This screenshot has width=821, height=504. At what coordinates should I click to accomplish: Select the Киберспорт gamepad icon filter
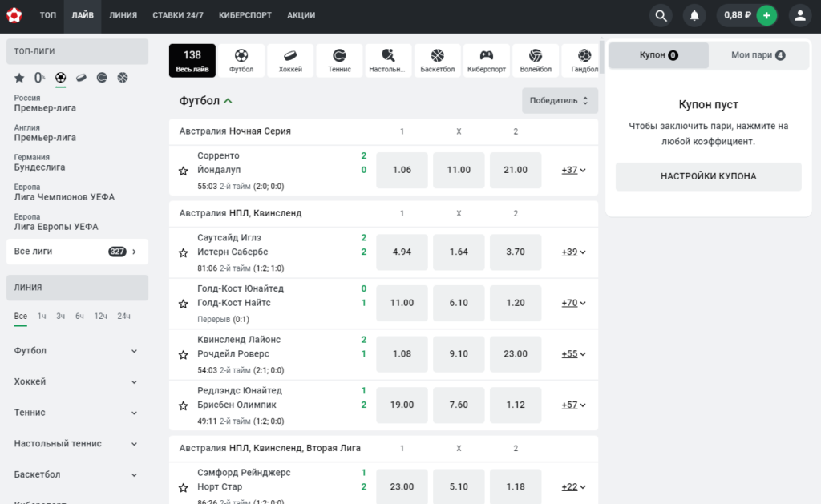487,61
